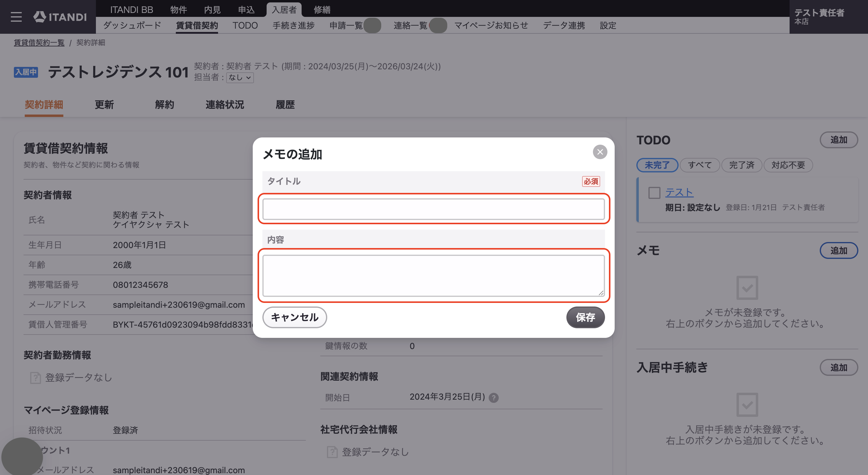Screen dimensions: 868x475
Task: Open データ連携 in the sub menu
Action: click(564, 26)
